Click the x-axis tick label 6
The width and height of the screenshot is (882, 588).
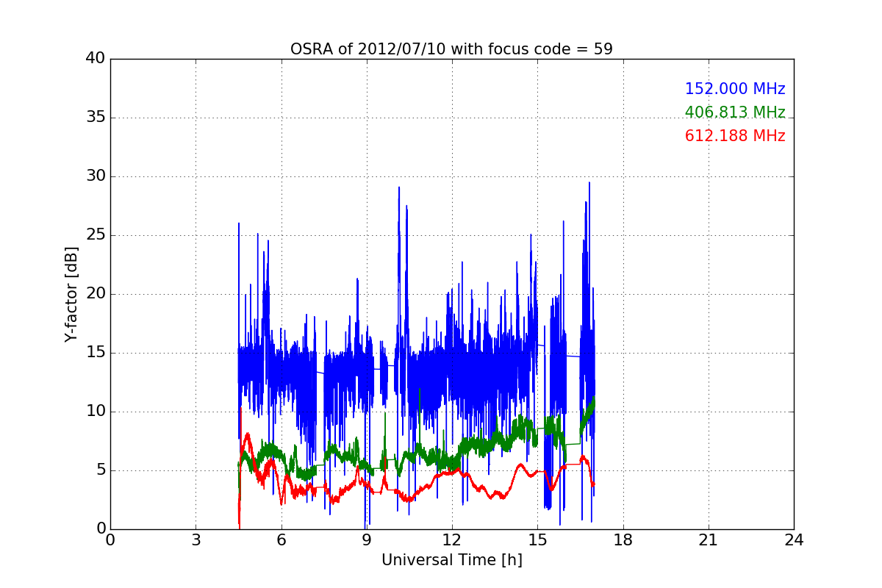282,540
